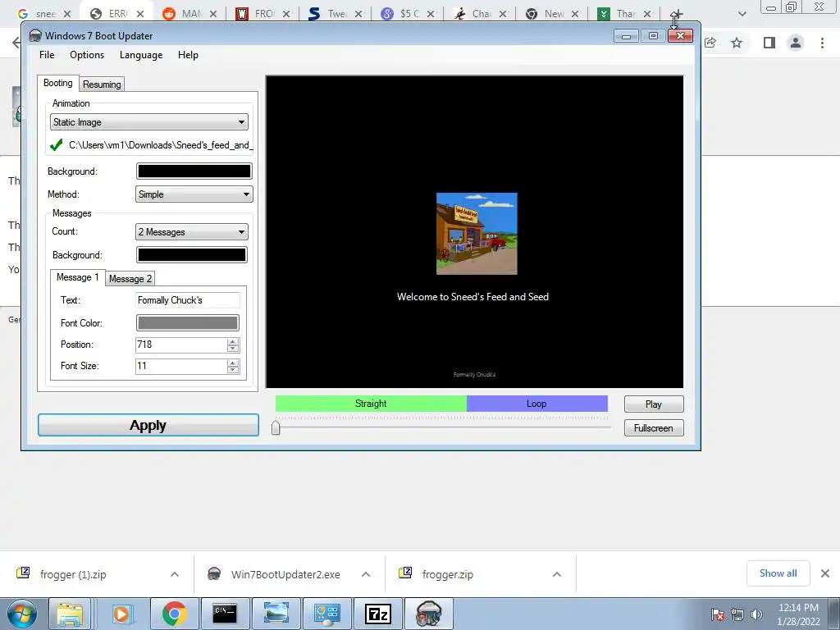Open the Fullscreen preview
The width and height of the screenshot is (840, 630).
[x=654, y=428]
